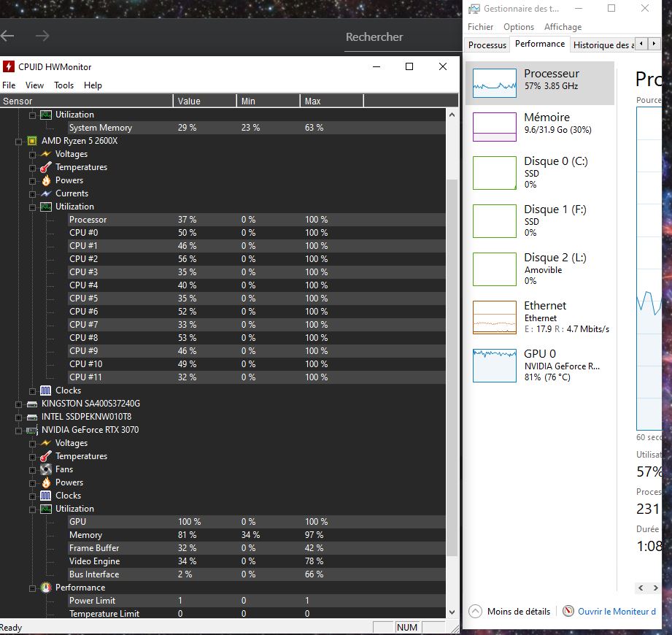Open the Tools menu in HWMonitor
The height and width of the screenshot is (635, 672).
[x=63, y=85]
